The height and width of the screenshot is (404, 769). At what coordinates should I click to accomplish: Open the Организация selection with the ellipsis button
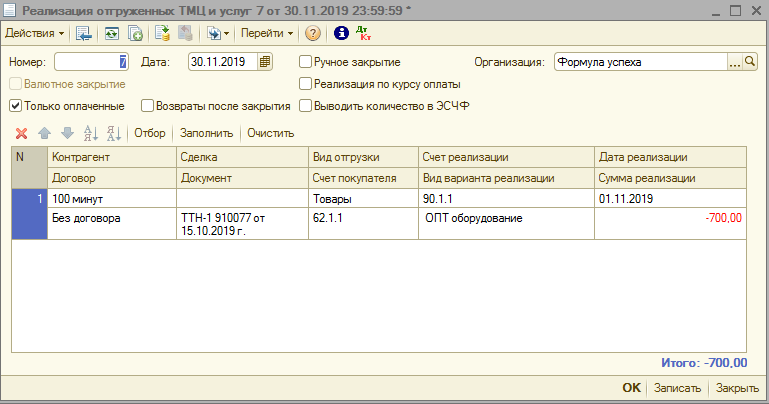(x=737, y=62)
